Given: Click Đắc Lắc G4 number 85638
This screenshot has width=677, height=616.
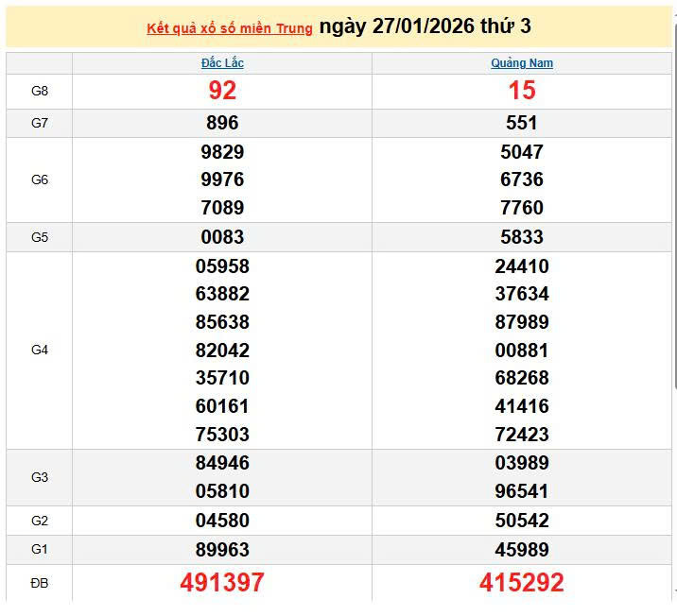Looking at the screenshot, I should [222, 322].
